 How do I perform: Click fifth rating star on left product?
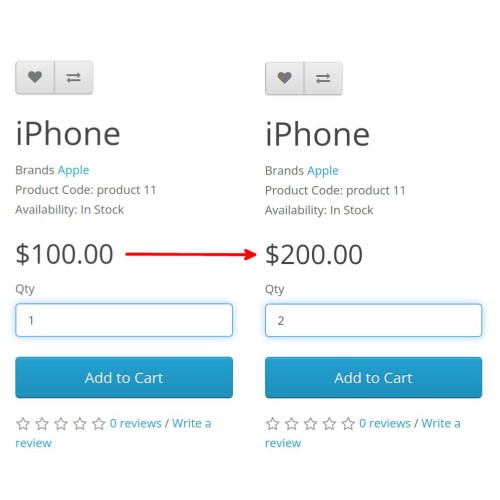[x=99, y=424]
